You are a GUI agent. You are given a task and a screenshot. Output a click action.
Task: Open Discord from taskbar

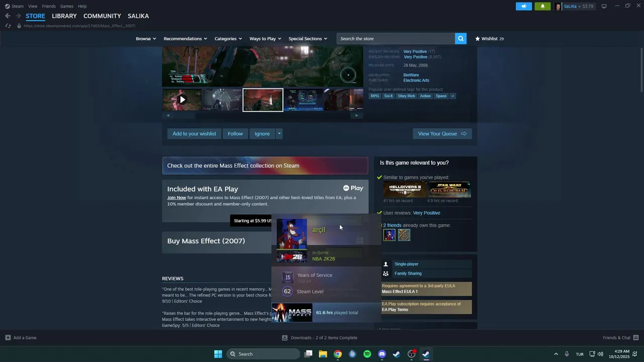click(x=382, y=354)
